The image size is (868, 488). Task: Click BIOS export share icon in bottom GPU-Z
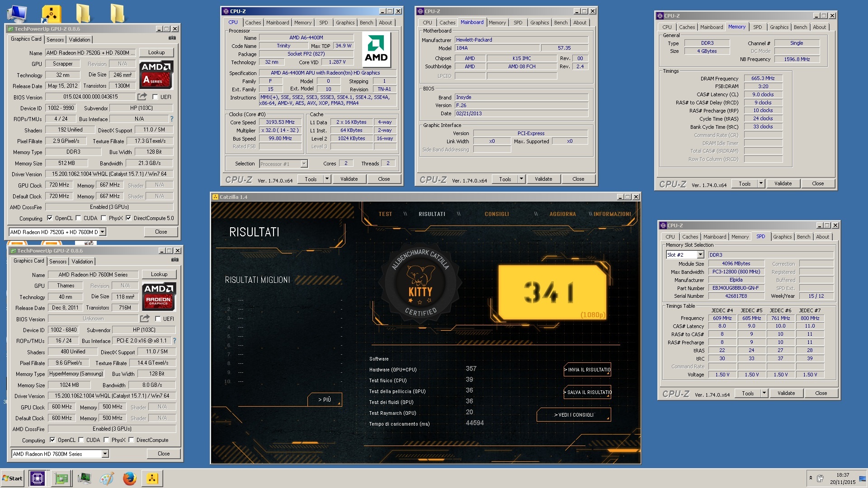coord(145,319)
